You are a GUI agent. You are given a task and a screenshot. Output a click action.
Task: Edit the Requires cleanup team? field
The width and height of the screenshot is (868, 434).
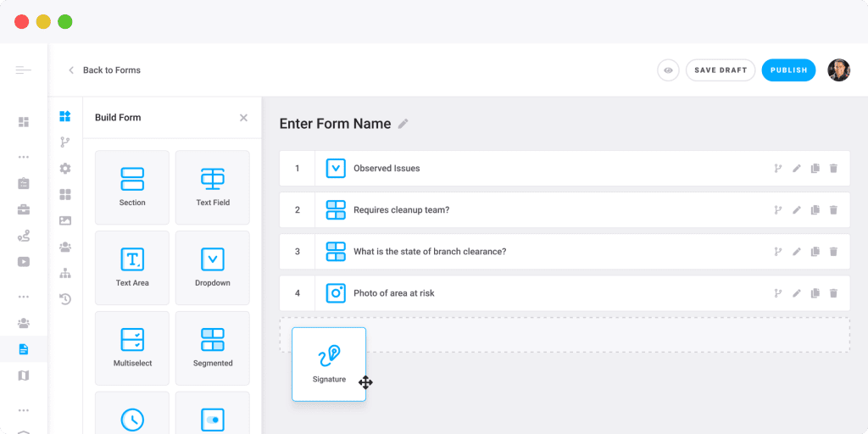[x=797, y=210]
